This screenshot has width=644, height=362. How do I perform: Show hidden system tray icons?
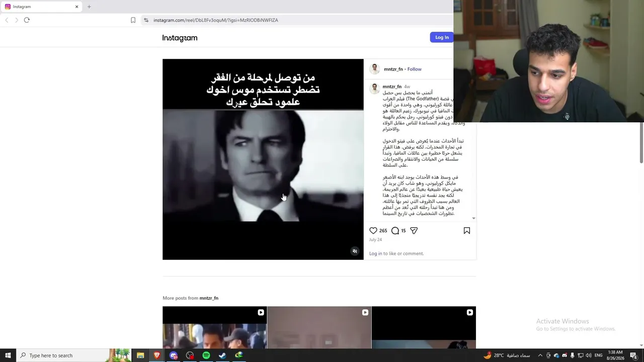point(540,355)
